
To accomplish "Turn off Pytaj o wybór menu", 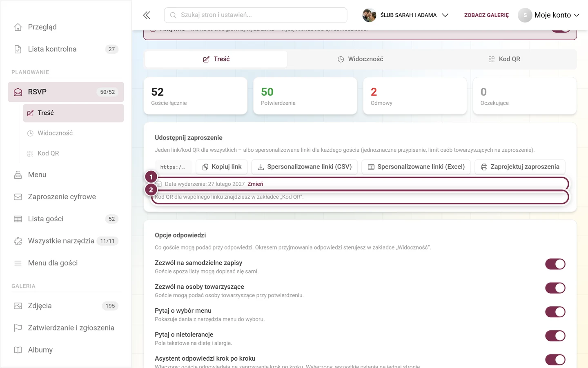I will [x=555, y=312].
